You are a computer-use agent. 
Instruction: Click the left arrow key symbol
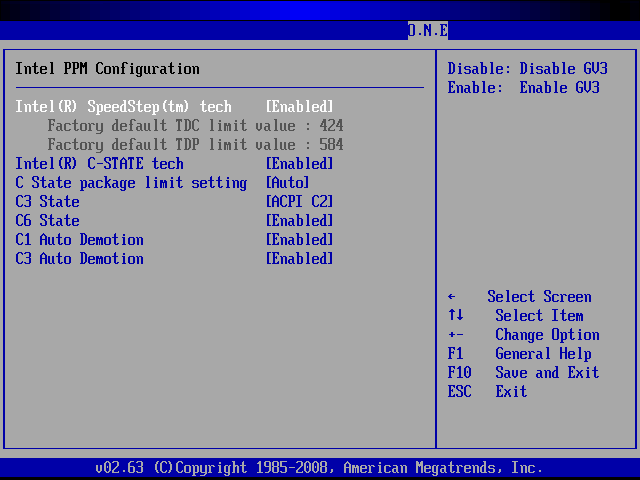click(x=451, y=297)
